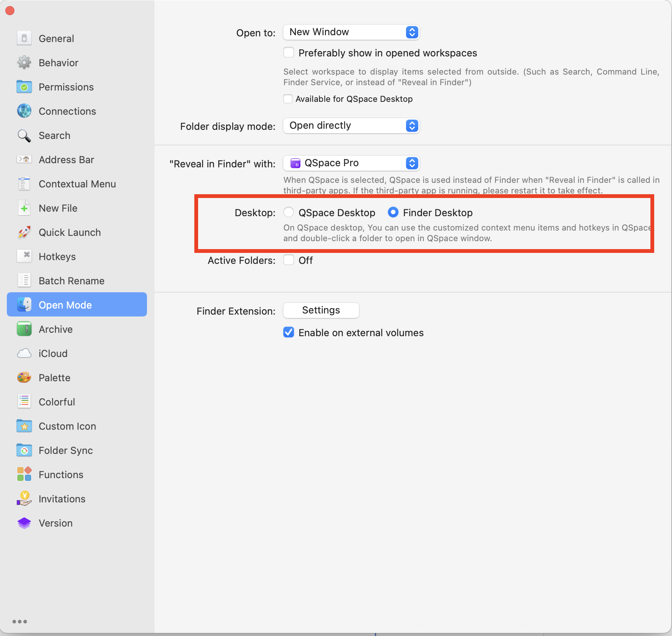Open Quick Launch rocket icon
672x636 pixels.
[x=24, y=232]
